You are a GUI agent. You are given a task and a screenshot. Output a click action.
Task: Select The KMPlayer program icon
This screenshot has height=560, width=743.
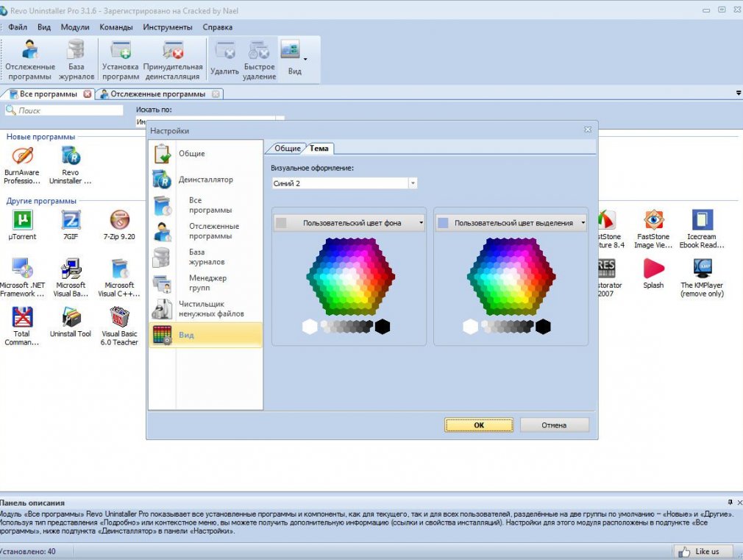point(702,278)
